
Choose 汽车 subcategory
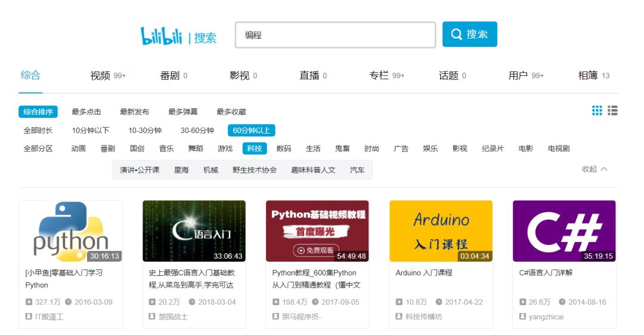pos(357,169)
